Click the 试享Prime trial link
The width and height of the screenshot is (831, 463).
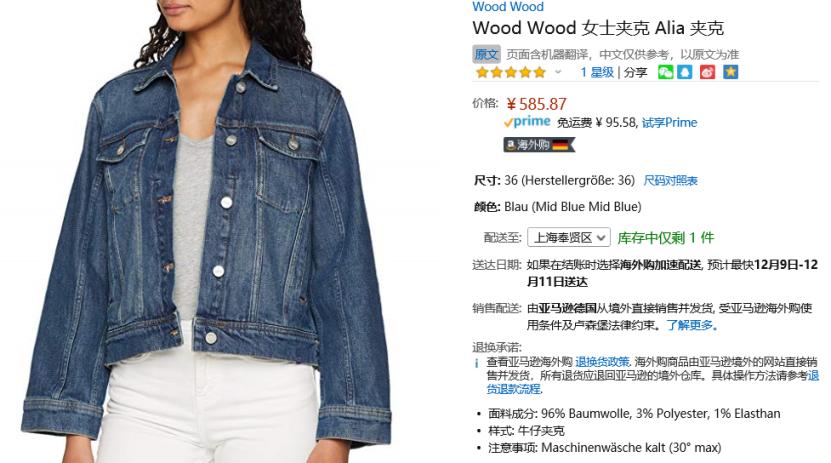pos(669,122)
